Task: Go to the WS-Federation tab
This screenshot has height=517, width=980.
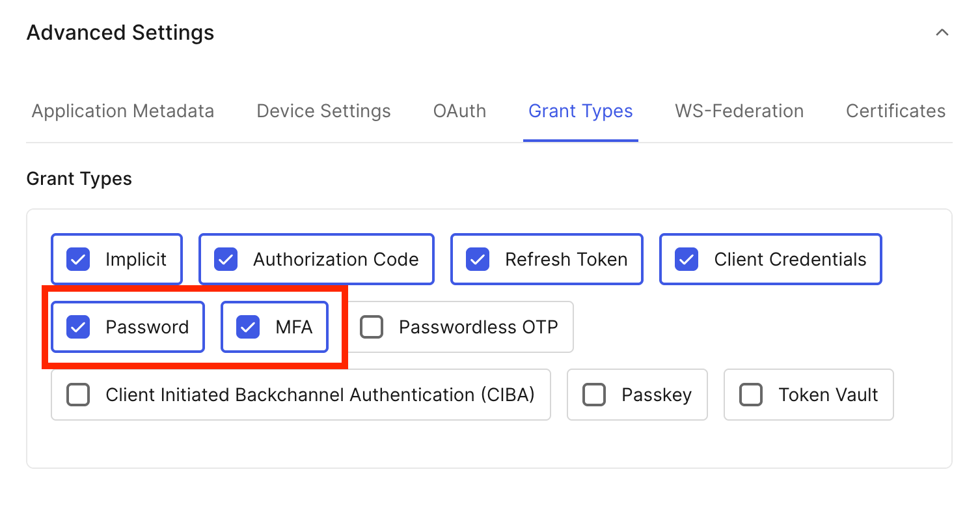Action: click(x=739, y=111)
